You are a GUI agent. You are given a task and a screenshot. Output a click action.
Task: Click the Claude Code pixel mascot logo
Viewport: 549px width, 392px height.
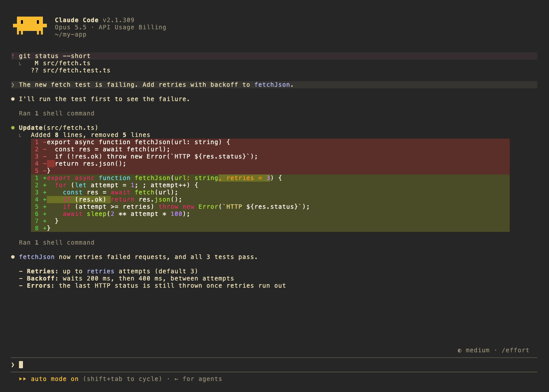pyautogui.click(x=30, y=25)
